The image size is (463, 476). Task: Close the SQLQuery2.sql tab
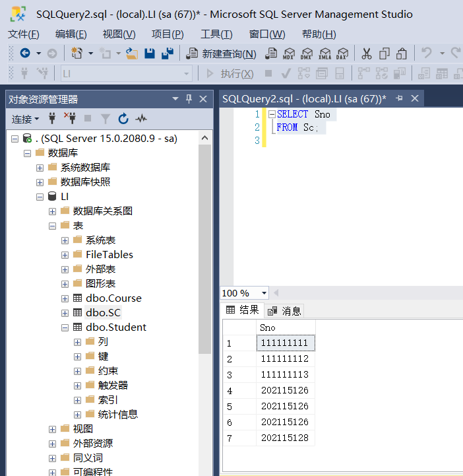pos(415,98)
